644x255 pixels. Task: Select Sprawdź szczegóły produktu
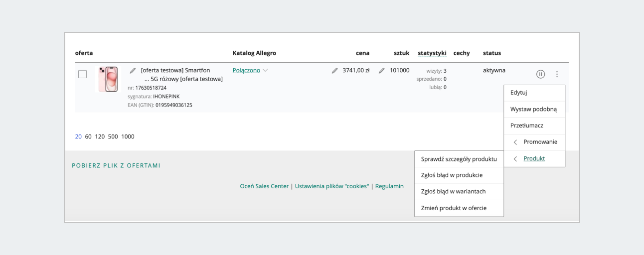click(459, 159)
